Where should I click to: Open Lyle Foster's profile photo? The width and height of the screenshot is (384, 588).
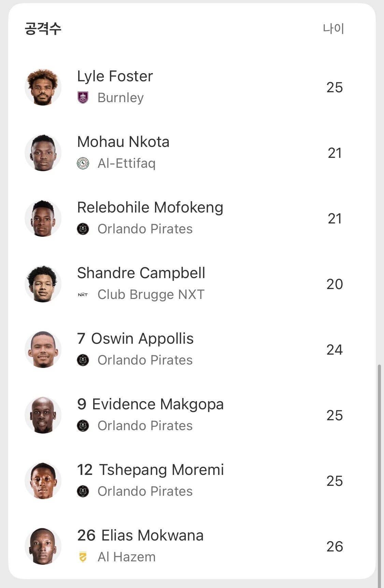[x=43, y=87]
